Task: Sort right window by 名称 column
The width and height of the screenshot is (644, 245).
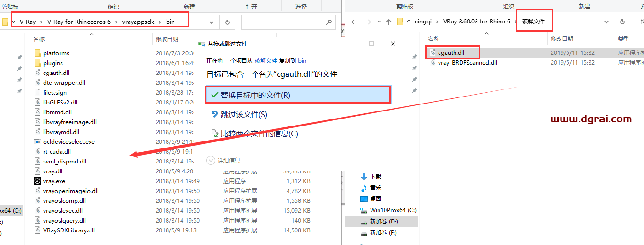Action: tap(434, 38)
